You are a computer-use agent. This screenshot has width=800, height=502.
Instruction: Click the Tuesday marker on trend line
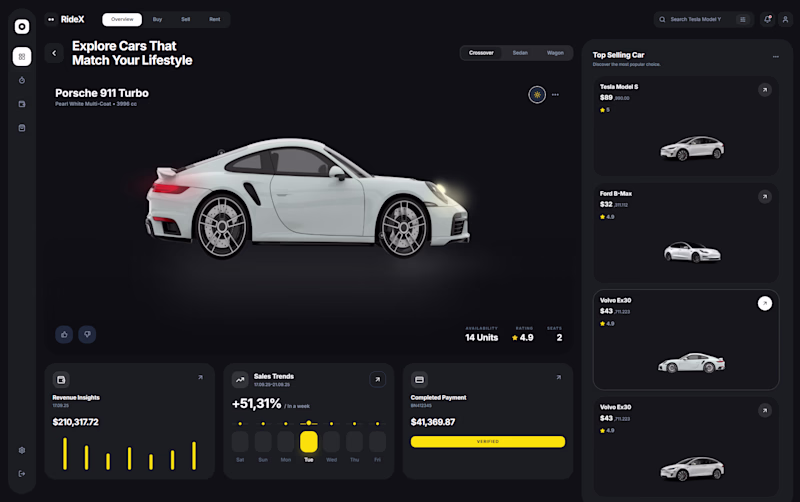pos(309,423)
